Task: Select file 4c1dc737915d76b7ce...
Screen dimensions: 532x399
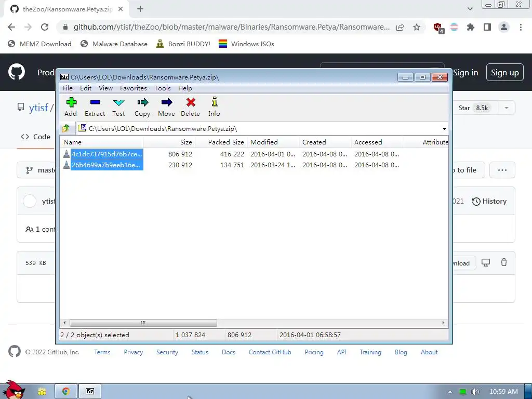Action: pyautogui.click(x=103, y=154)
